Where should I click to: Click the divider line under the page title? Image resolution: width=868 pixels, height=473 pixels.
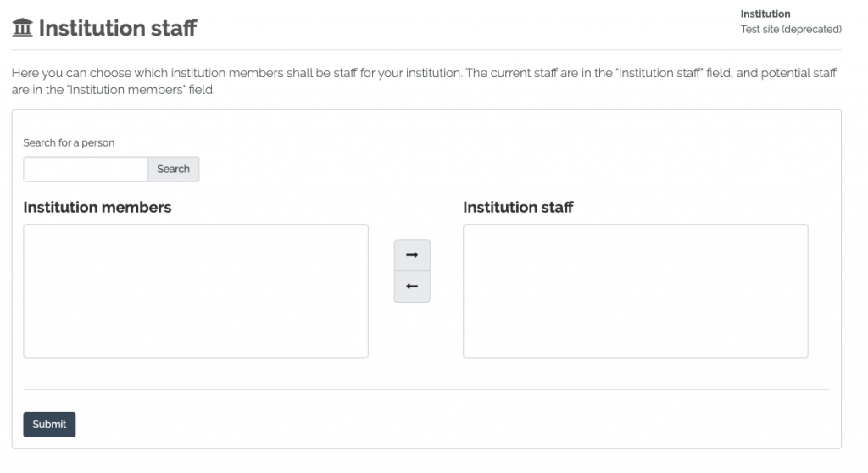pos(426,50)
